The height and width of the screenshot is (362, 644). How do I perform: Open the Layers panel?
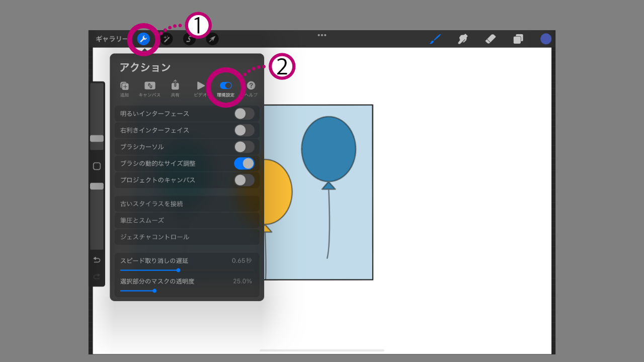pos(518,39)
